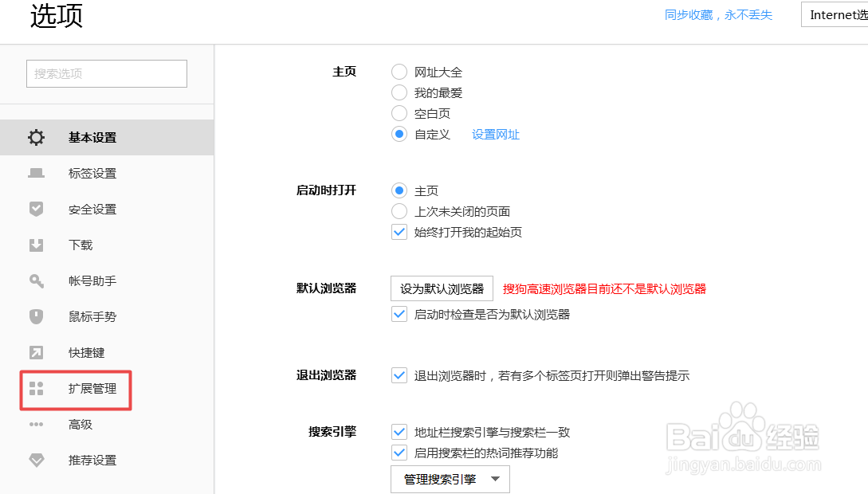Open 安全设置 using the shield icon
Image resolution: width=868 pixels, height=494 pixels.
pos(36,209)
